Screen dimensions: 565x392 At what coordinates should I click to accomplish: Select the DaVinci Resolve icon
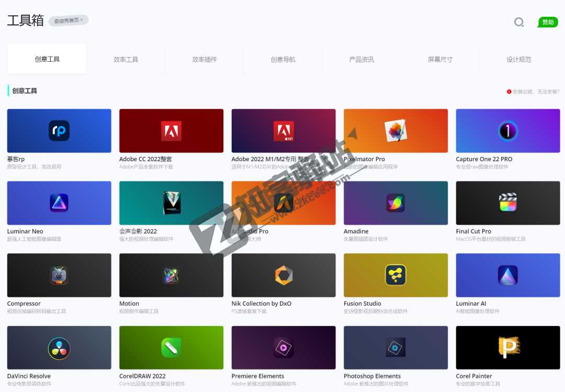(59, 348)
